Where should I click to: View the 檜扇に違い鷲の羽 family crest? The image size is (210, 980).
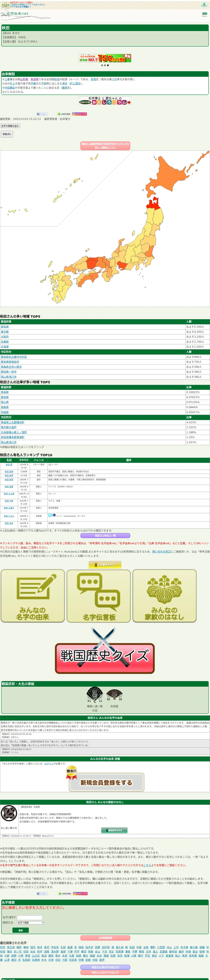[x=95, y=695]
